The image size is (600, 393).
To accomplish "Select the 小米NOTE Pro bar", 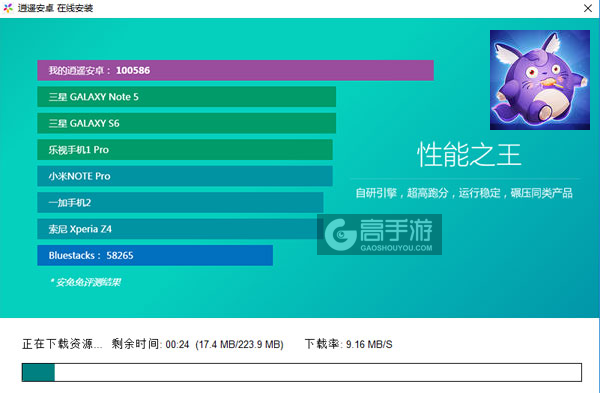I will (x=185, y=176).
